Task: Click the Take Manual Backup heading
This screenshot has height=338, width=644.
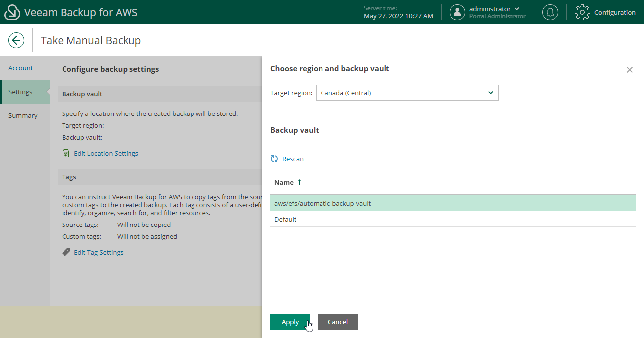Action: click(91, 41)
